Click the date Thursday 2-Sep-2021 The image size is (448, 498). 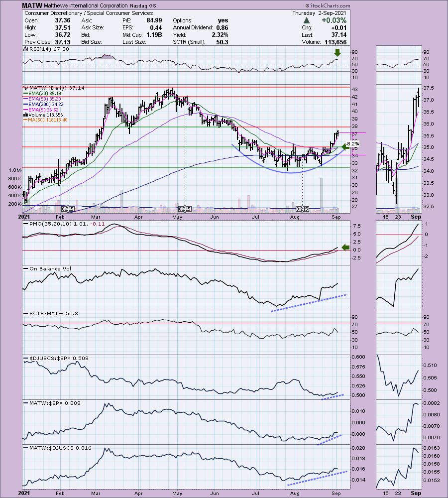tap(320, 13)
